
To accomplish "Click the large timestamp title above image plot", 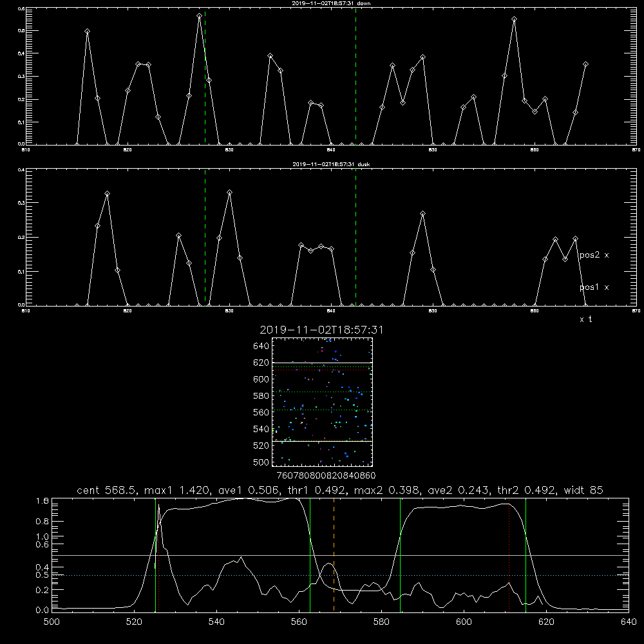I will coord(321,330).
